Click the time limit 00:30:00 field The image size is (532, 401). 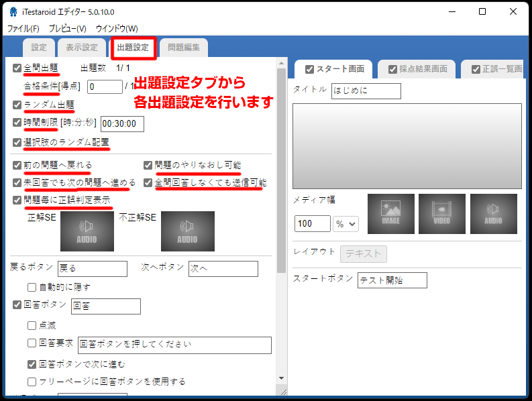pos(123,124)
